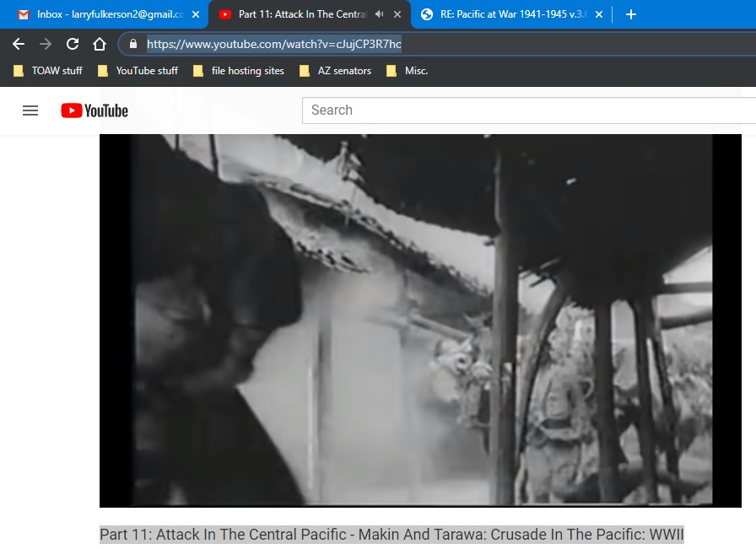Open a new browser tab
756x549 pixels.
[x=630, y=14]
